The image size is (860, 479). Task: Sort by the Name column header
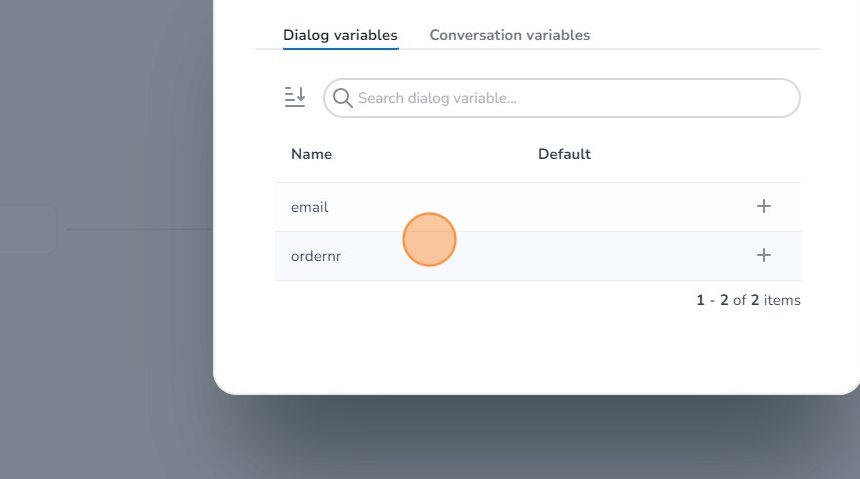(x=311, y=154)
